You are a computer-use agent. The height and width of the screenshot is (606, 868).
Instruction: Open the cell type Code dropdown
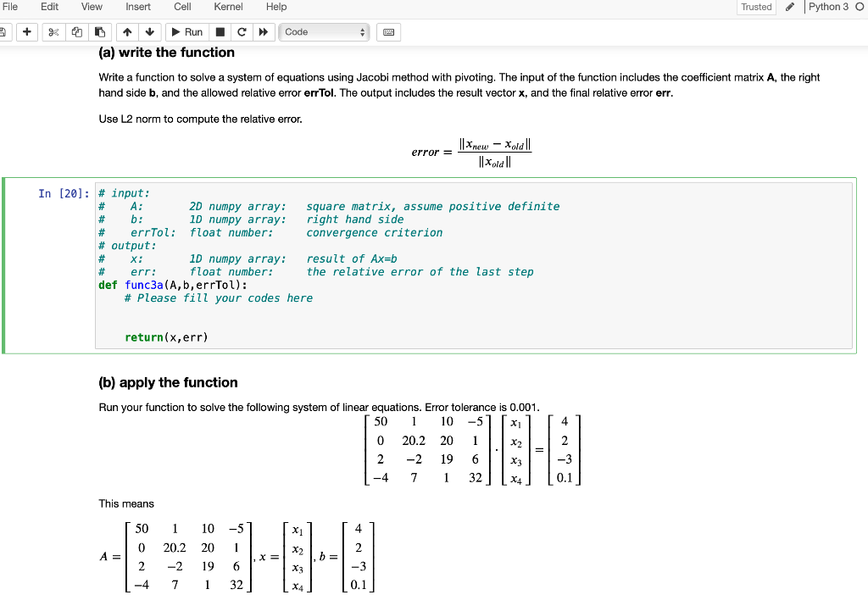324,32
